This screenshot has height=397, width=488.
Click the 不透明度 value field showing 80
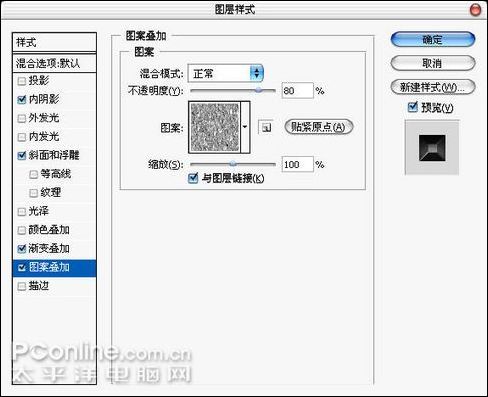click(x=297, y=91)
